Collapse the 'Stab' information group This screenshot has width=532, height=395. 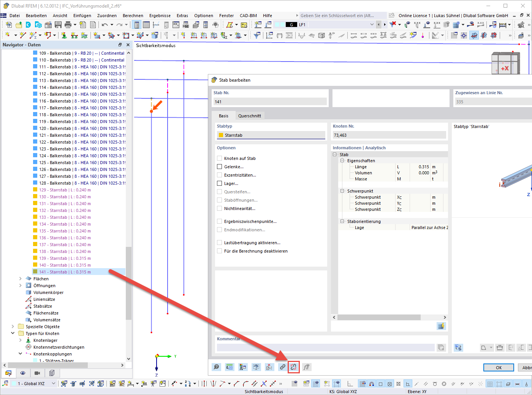(x=335, y=155)
